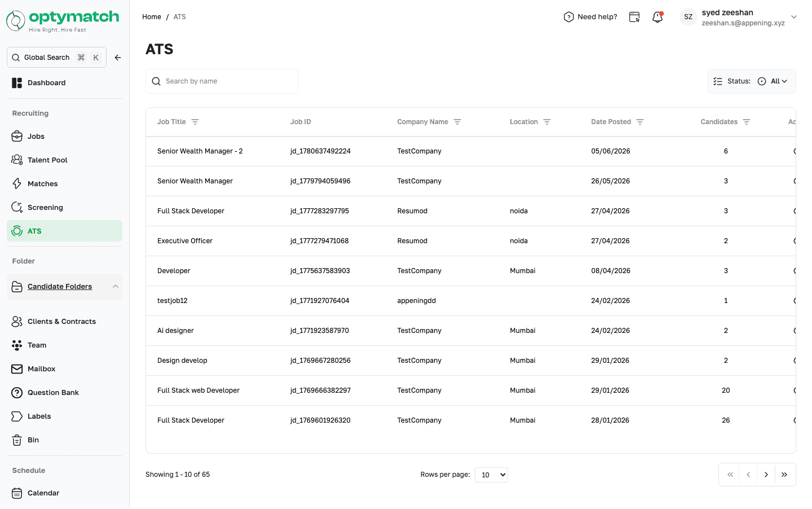Select the Design develop job

[x=182, y=361]
